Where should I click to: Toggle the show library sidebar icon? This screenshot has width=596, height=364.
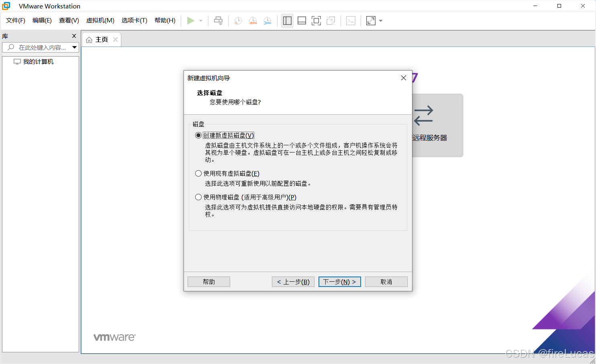tap(287, 21)
